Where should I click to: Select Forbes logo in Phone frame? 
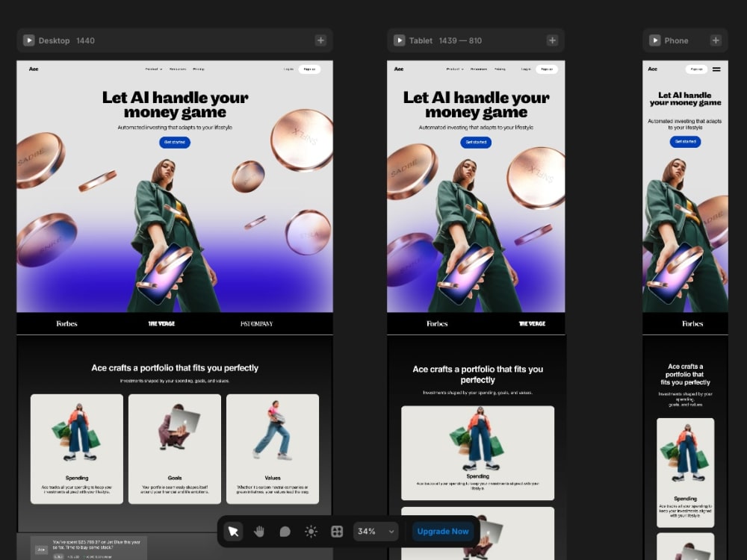(x=692, y=324)
